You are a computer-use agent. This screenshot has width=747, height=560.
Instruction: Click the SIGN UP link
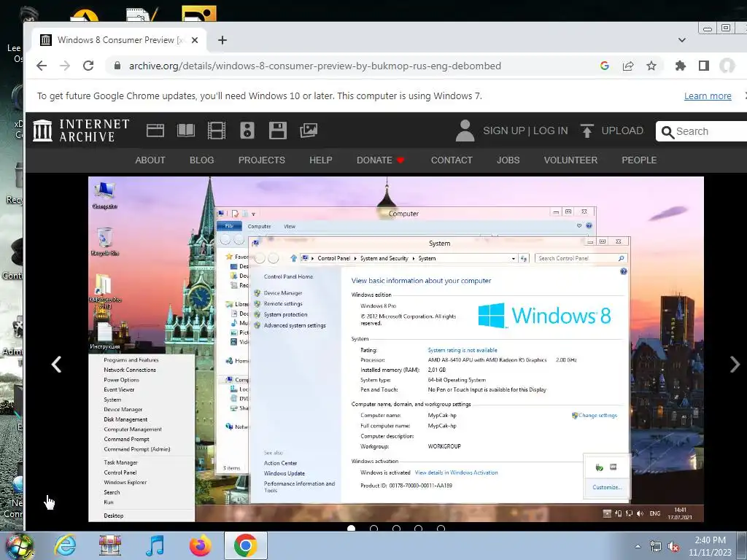point(503,131)
